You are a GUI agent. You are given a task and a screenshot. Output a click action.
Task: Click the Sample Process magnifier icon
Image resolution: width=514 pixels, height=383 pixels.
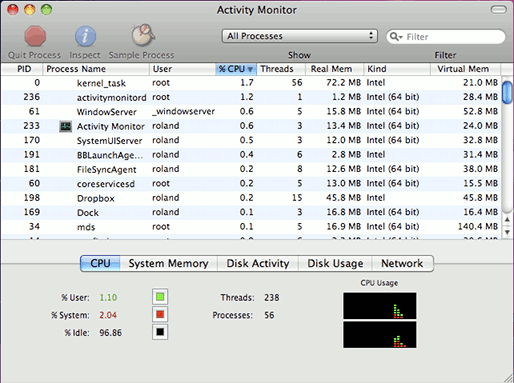click(x=143, y=35)
